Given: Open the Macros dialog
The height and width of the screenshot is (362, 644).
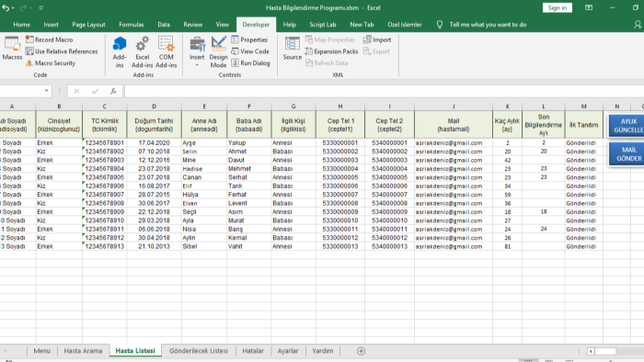Looking at the screenshot, I should point(12,49).
